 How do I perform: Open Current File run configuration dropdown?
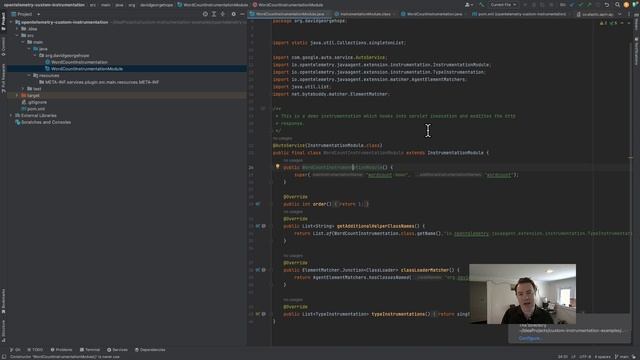click(x=503, y=5)
